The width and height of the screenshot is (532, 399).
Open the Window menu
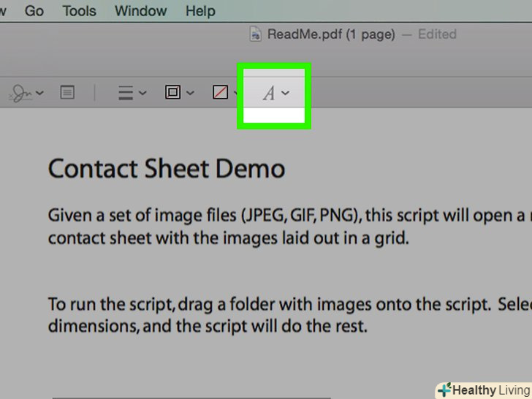coord(140,11)
